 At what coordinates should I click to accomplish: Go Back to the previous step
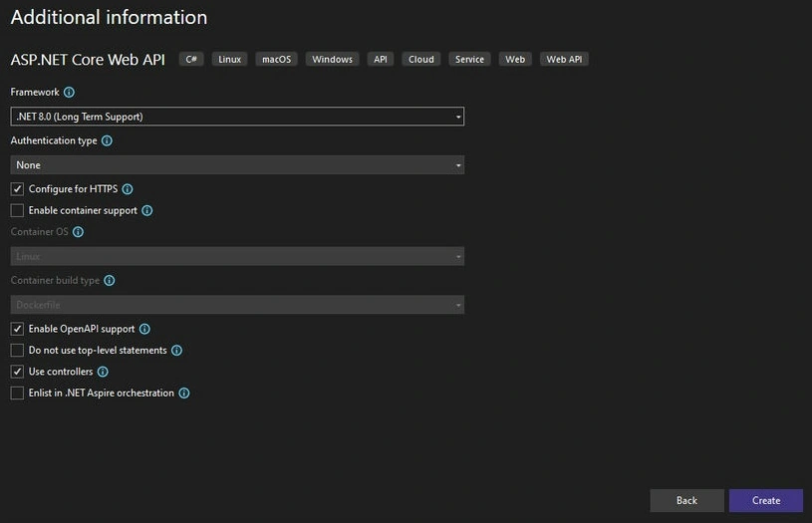click(x=686, y=501)
